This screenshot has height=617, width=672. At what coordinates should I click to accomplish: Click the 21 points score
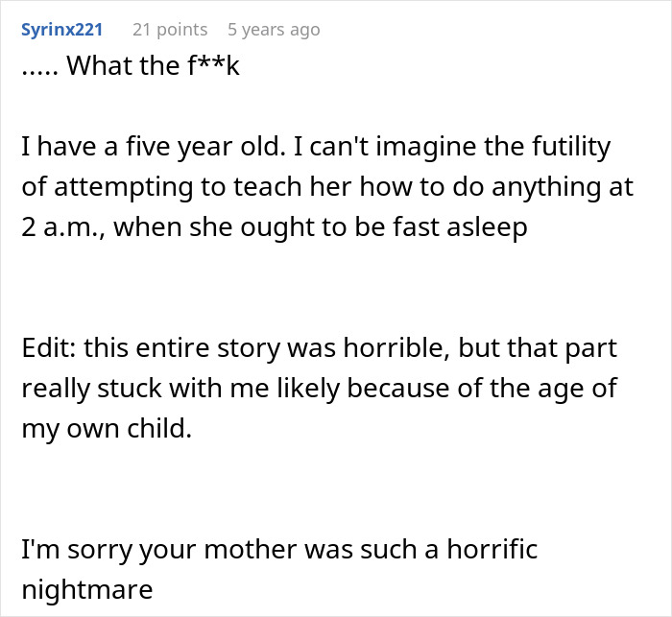tap(170, 30)
